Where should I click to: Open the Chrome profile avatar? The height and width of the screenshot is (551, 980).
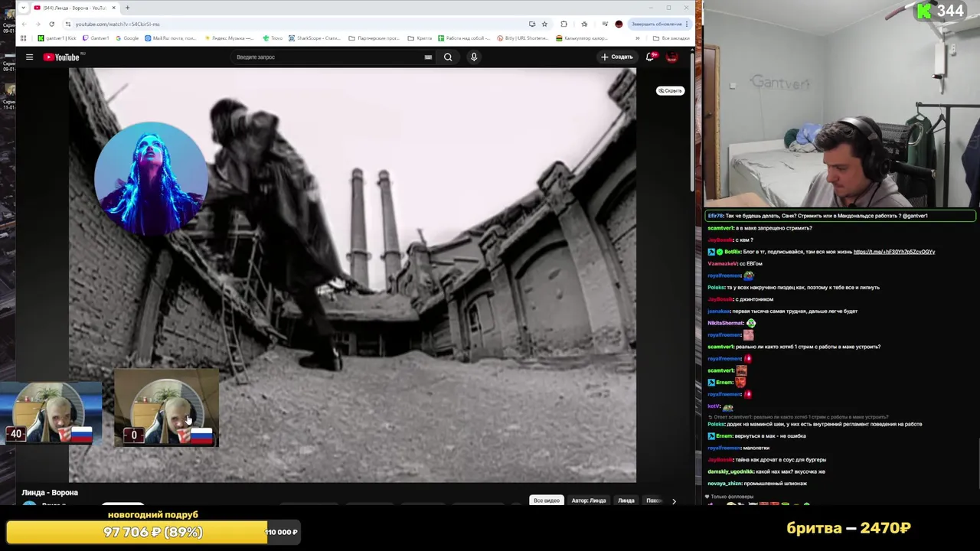point(619,24)
